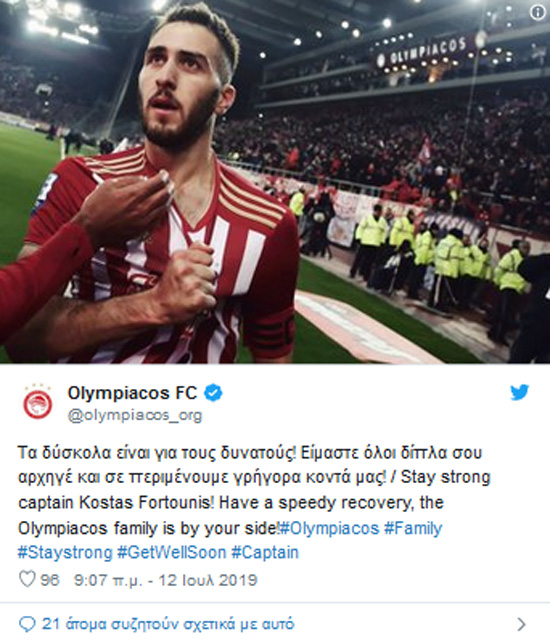
Task: Open the #GetWellSoon hashtag
Action: pos(172,553)
